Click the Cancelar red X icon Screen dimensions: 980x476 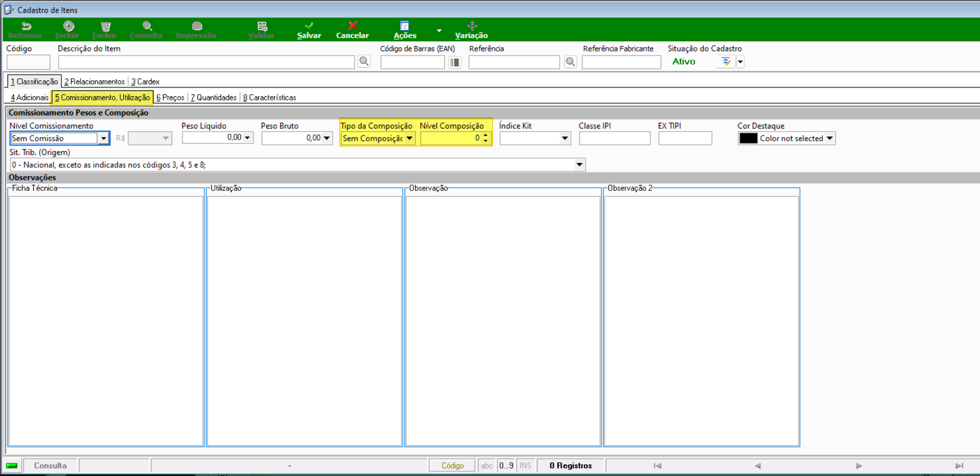353,25
